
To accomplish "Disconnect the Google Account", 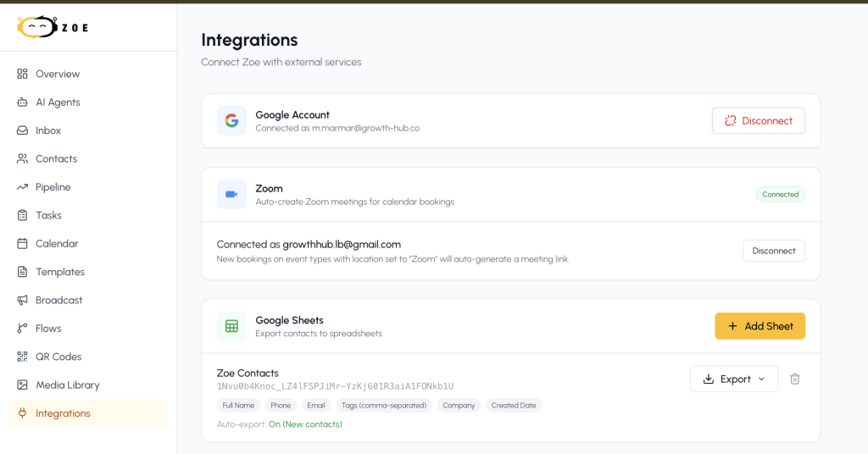I will (759, 120).
